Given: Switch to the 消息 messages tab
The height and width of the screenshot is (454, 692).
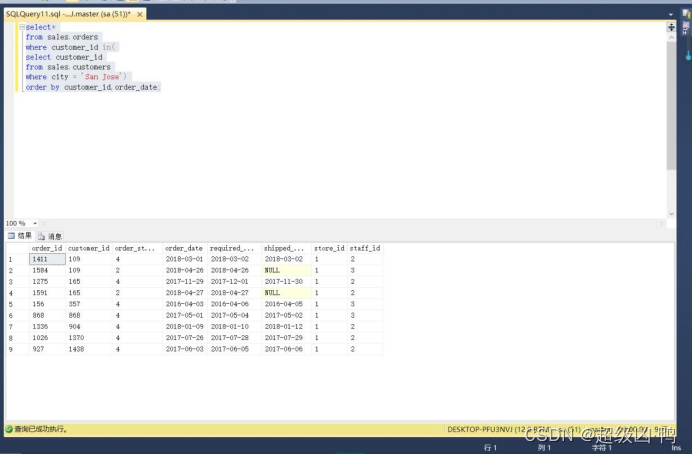Looking at the screenshot, I should click(50, 236).
